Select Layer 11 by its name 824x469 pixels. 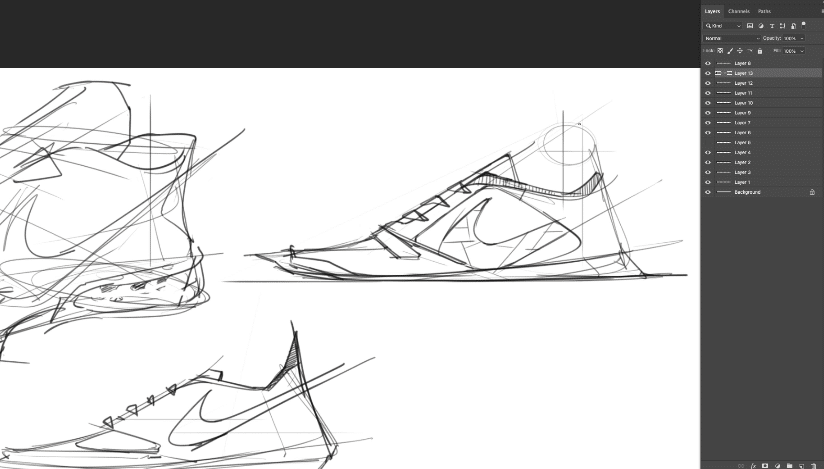(x=744, y=94)
